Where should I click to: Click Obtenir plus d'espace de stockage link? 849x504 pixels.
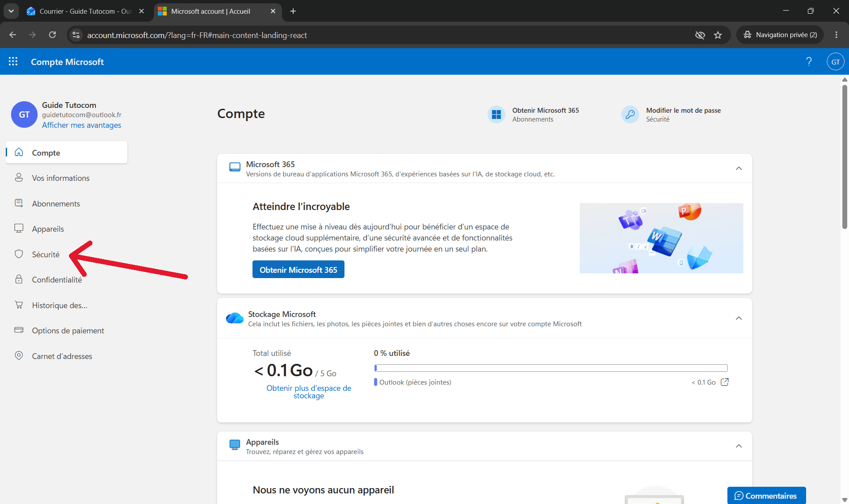[x=309, y=392]
